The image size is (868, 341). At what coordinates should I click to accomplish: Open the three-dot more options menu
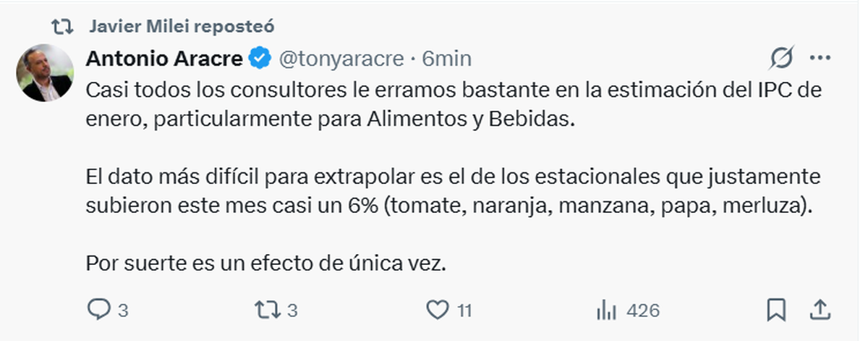820,58
